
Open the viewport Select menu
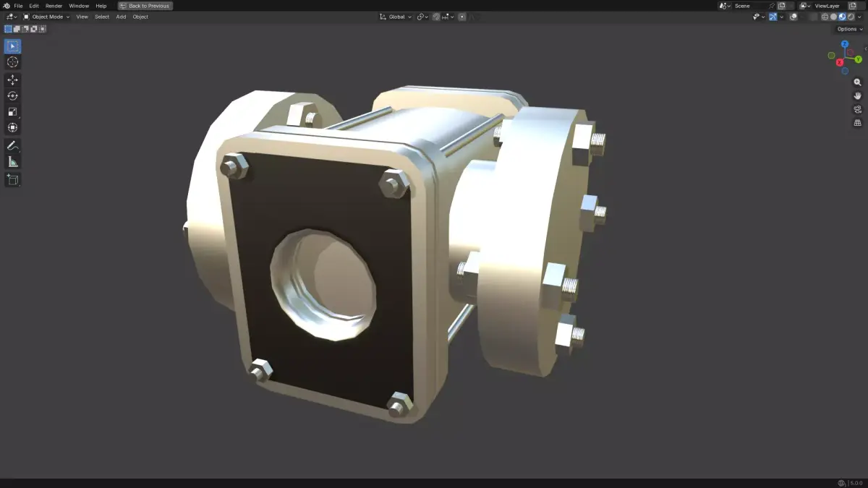pyautogui.click(x=102, y=17)
